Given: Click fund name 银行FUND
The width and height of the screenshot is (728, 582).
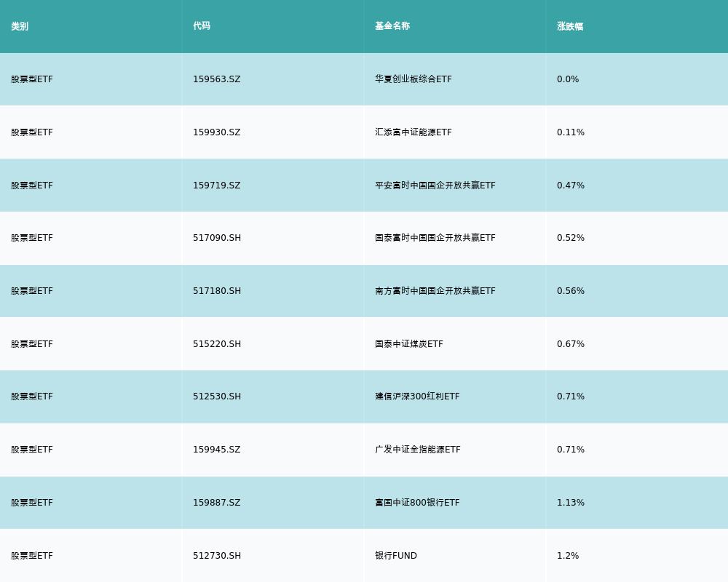Looking at the screenshot, I should [396, 556].
